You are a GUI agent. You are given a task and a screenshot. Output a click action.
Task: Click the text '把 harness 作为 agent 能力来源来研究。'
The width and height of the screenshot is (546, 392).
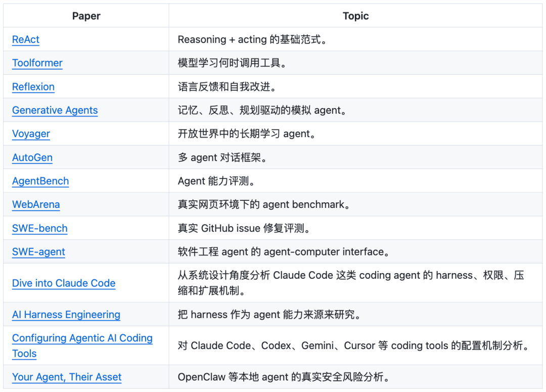coord(269,314)
